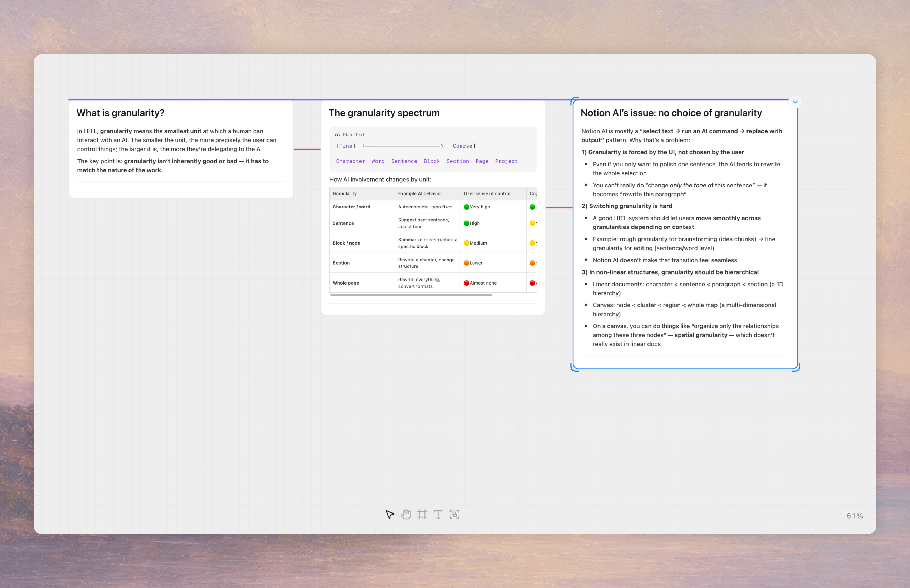Viewport: 910px width, 588px height.
Task: Click the "Even if you only want to polish" bullet
Action: pos(686,169)
